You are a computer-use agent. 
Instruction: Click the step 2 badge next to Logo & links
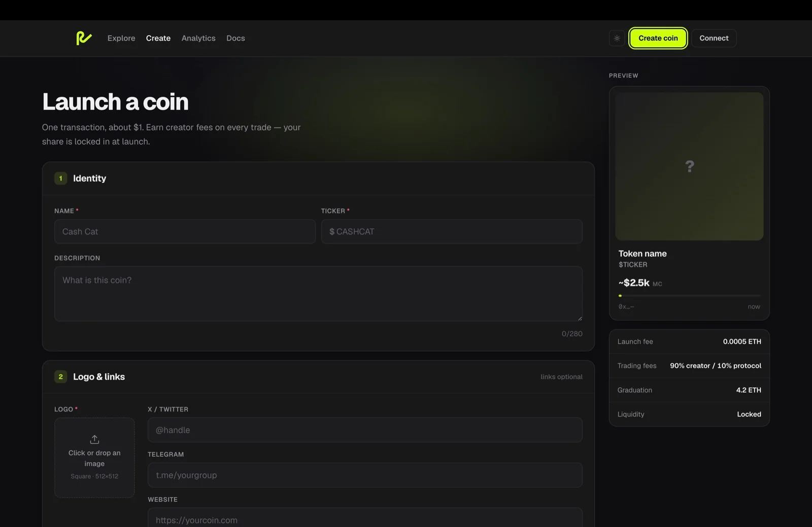pyautogui.click(x=60, y=376)
